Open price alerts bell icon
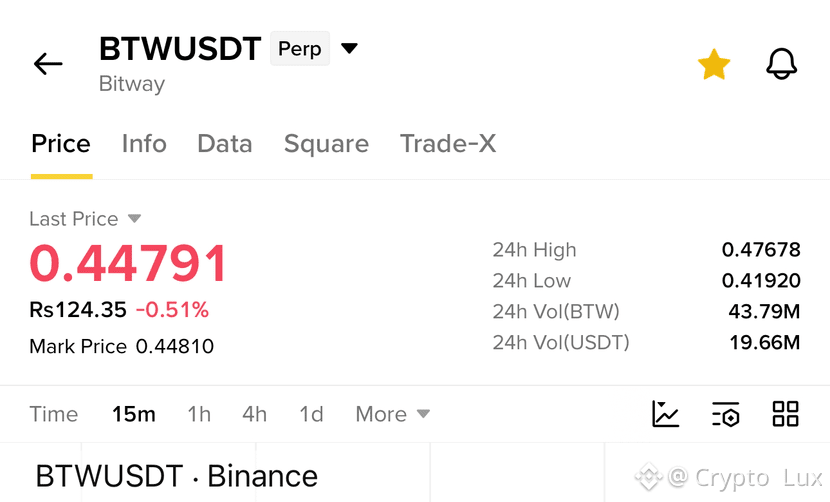This screenshot has width=830, height=502. tap(781, 64)
